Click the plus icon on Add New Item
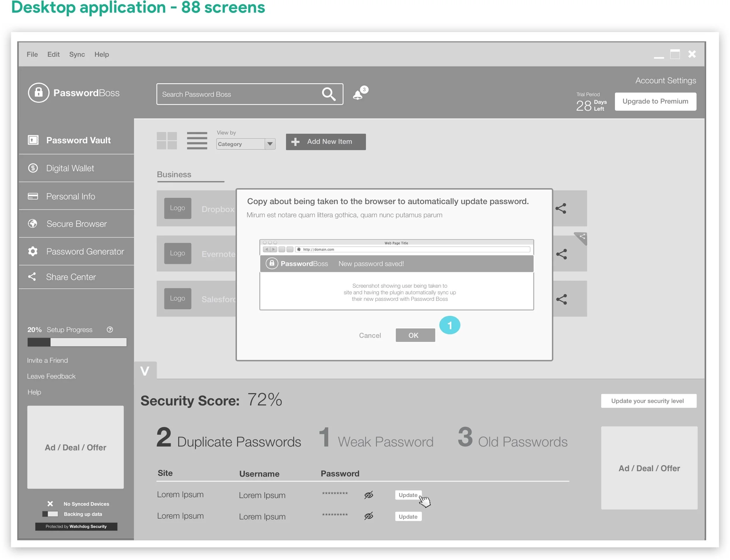This screenshot has height=560, width=730. 295,142
